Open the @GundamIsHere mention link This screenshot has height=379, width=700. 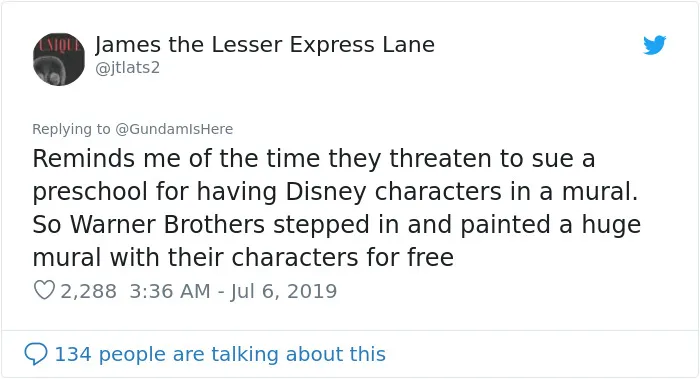[174, 129]
